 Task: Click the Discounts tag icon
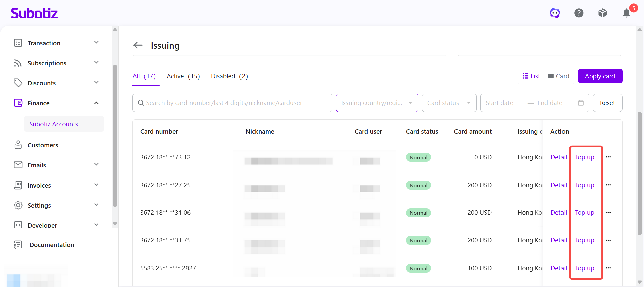pyautogui.click(x=18, y=83)
